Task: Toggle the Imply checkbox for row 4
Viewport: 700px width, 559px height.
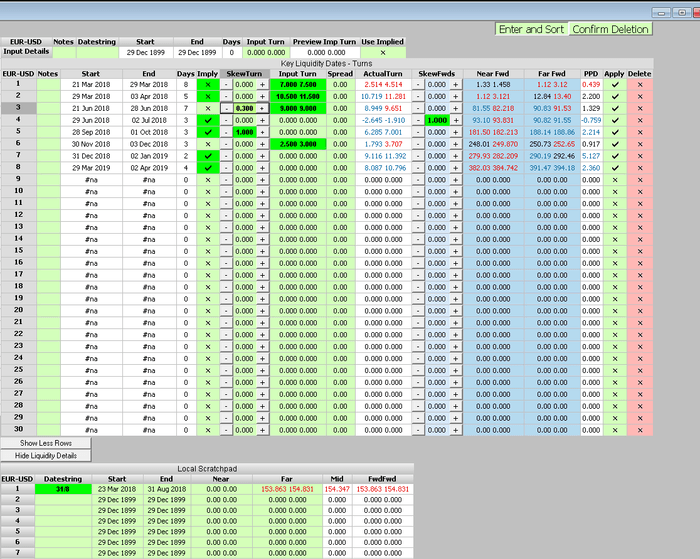Action: click(x=209, y=119)
